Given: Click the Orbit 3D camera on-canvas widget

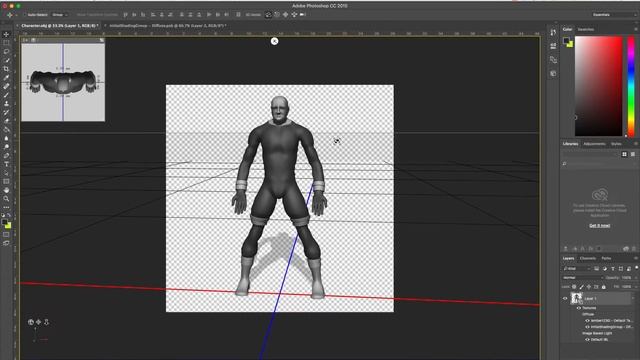Looking at the screenshot, I should pos(31,322).
